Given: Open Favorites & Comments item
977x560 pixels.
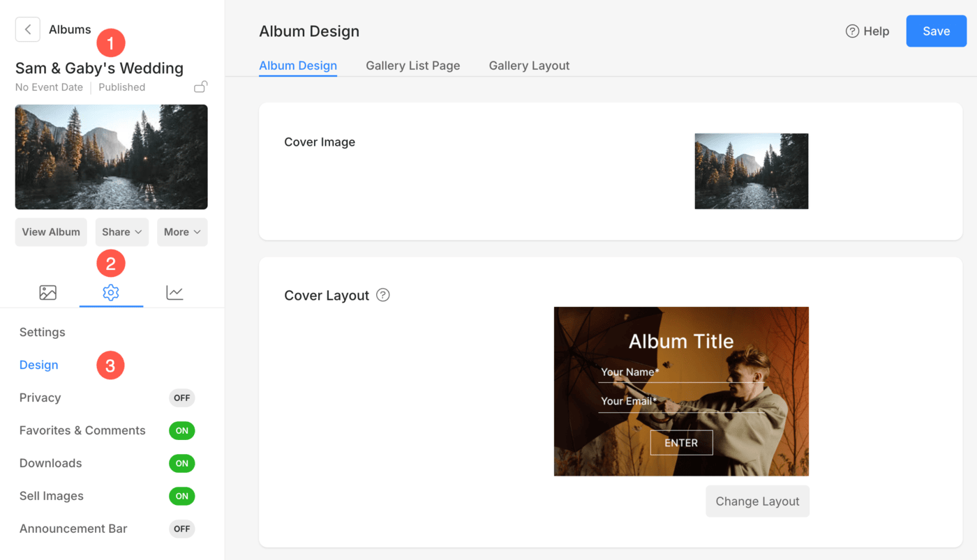Looking at the screenshot, I should click(82, 430).
